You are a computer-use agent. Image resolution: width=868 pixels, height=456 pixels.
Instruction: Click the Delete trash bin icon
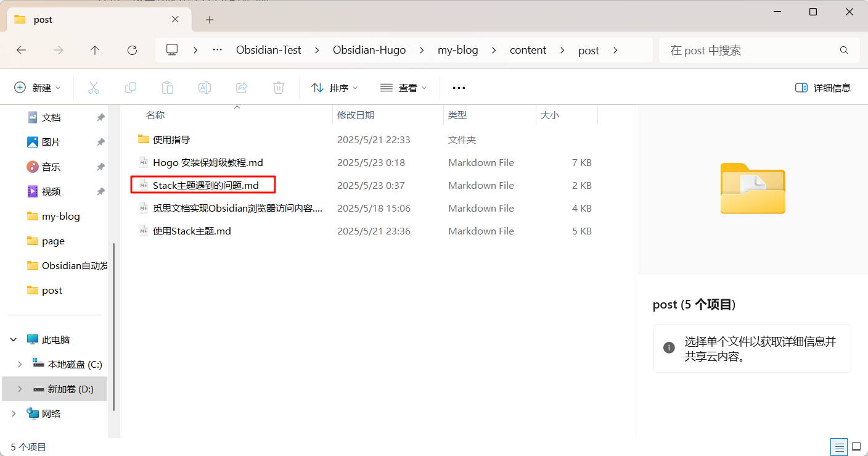pos(279,88)
